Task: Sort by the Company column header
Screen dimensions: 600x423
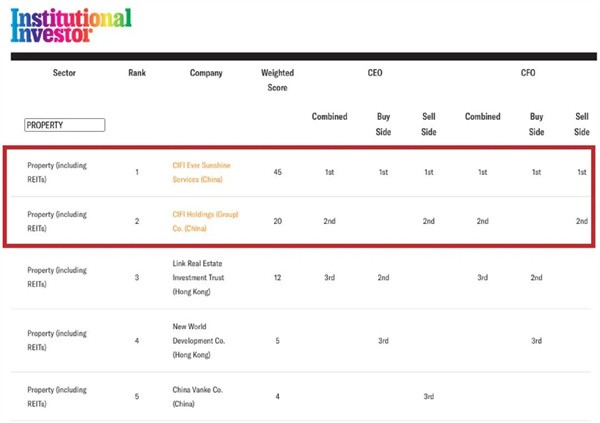Action: 206,73
